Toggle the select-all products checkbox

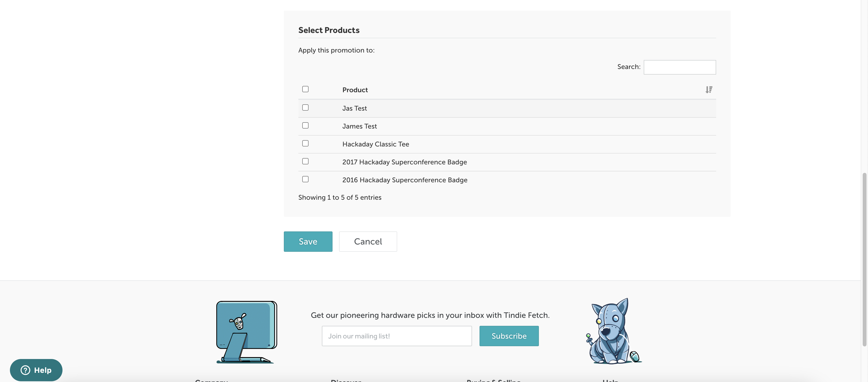point(305,89)
